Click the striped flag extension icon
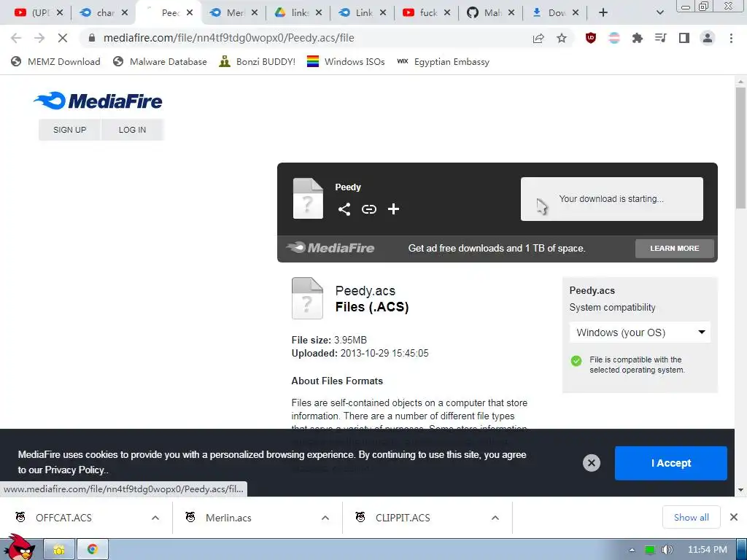 [x=614, y=38]
